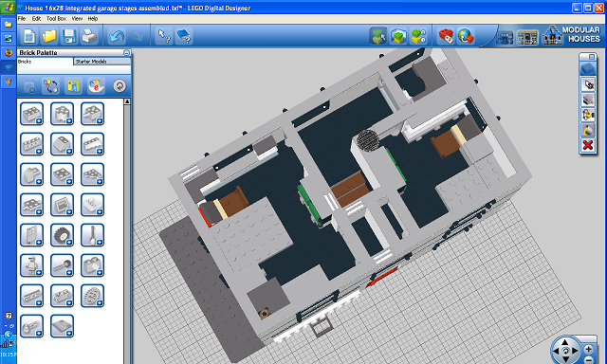Screen dimensions: 607x364
Task: Select the first modular house theme thumbnail
Action: click(505, 38)
